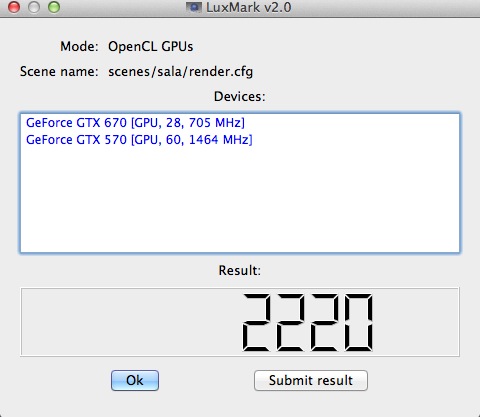Image resolution: width=480 pixels, height=417 pixels.
Task: Click the Scene name: label
Action: pos(59,72)
